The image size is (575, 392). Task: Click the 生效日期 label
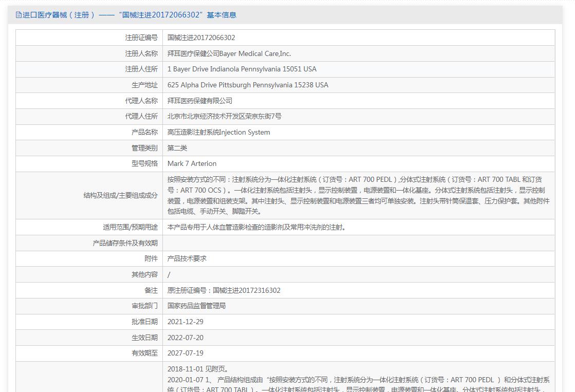[144, 338]
